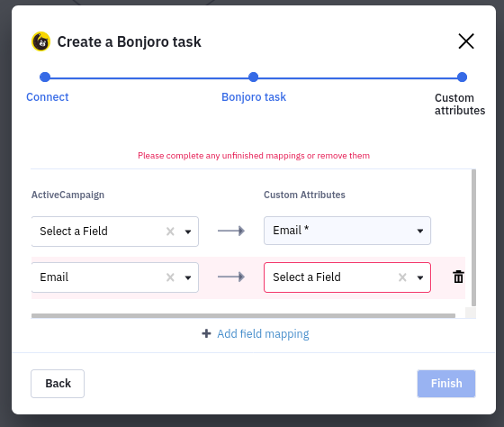The width and height of the screenshot is (504, 427).
Task: Click the unfinished mappings error message
Action: pos(254,156)
